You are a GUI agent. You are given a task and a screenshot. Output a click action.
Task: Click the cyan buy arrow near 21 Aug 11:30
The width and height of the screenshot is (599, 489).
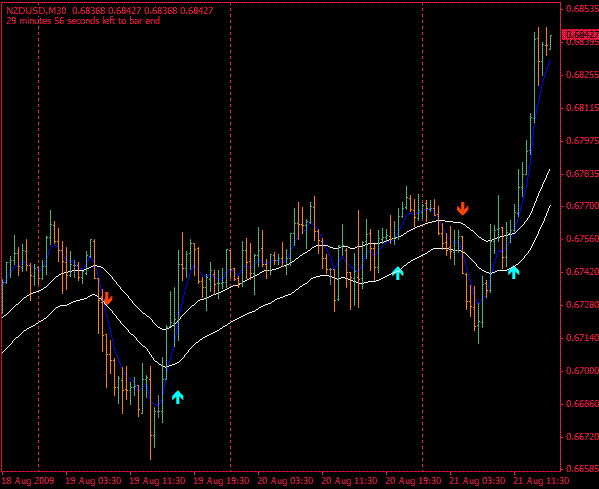point(514,272)
